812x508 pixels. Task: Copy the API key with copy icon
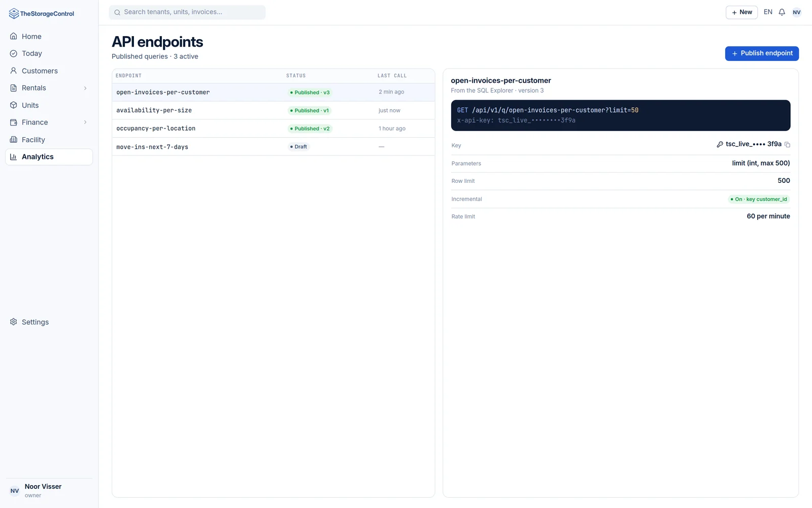coord(788,145)
